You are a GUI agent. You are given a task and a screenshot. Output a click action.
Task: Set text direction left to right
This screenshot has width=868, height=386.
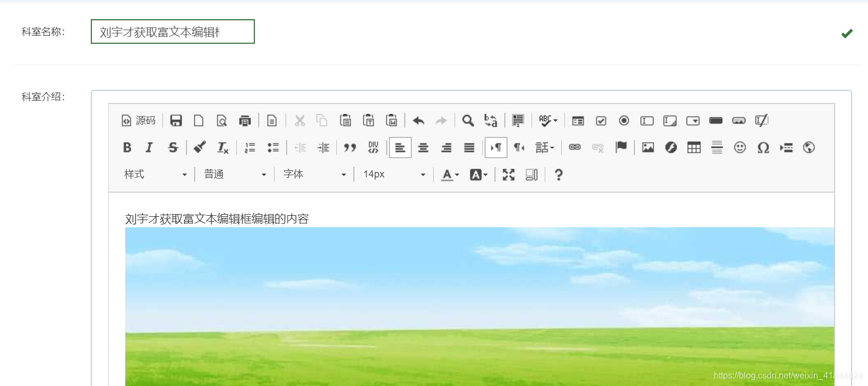(496, 148)
